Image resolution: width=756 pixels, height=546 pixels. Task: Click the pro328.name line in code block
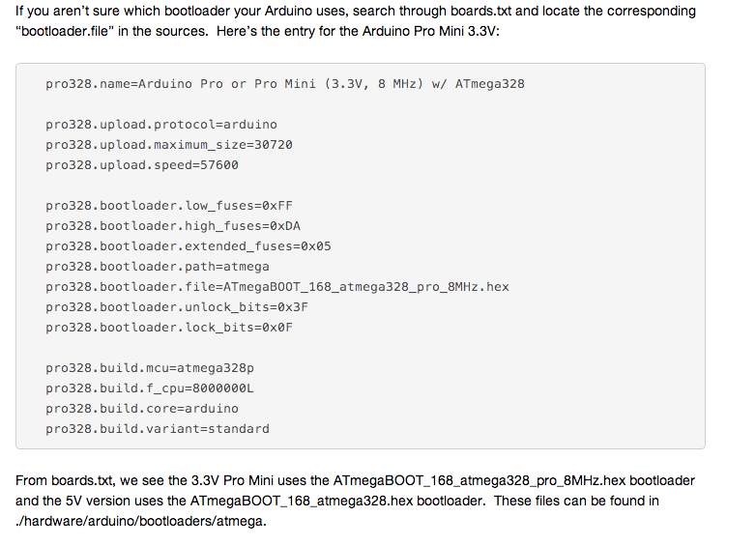(284, 84)
